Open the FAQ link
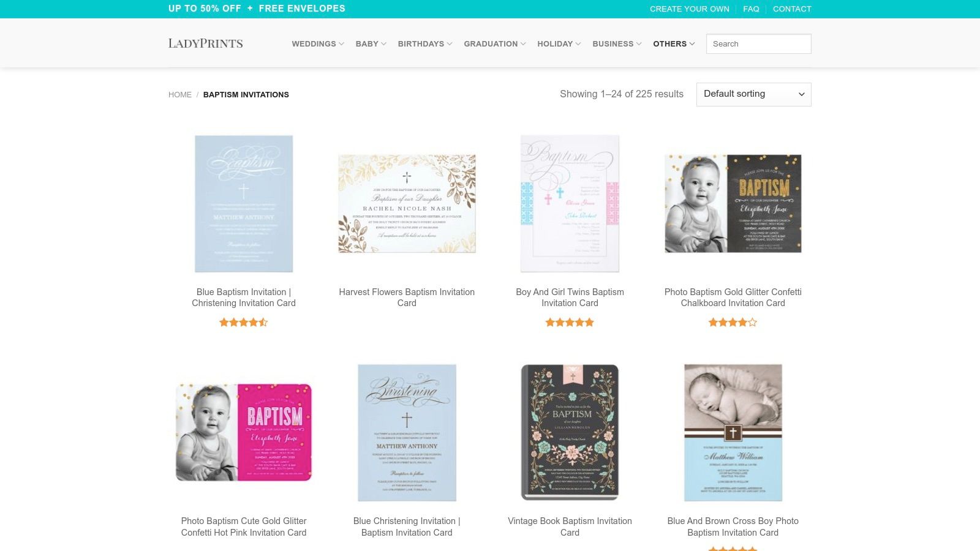 click(x=751, y=9)
